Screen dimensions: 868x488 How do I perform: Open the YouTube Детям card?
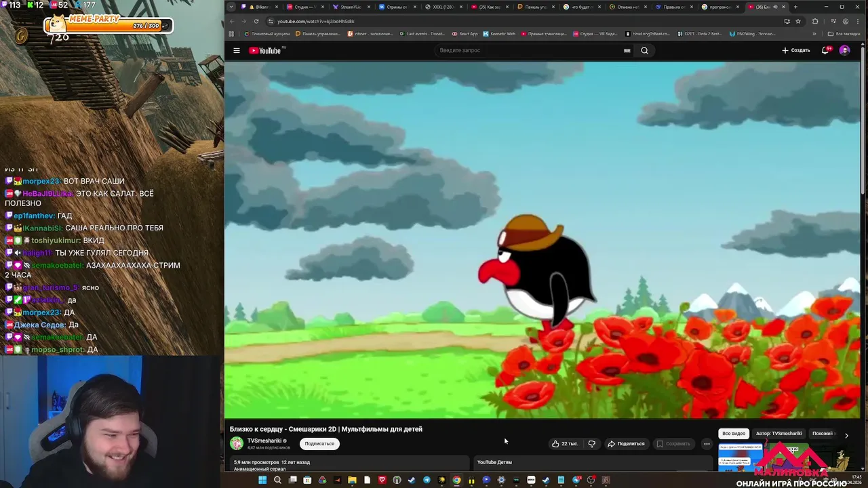click(x=593, y=464)
